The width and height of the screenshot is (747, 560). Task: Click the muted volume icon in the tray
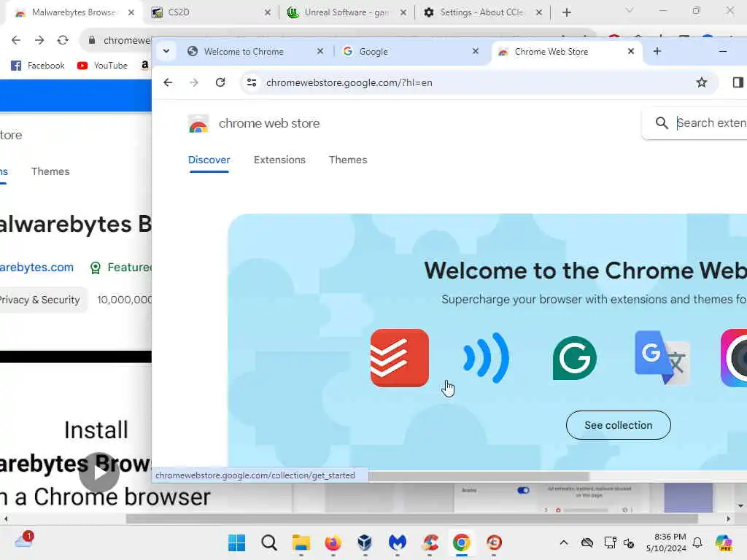[629, 542]
